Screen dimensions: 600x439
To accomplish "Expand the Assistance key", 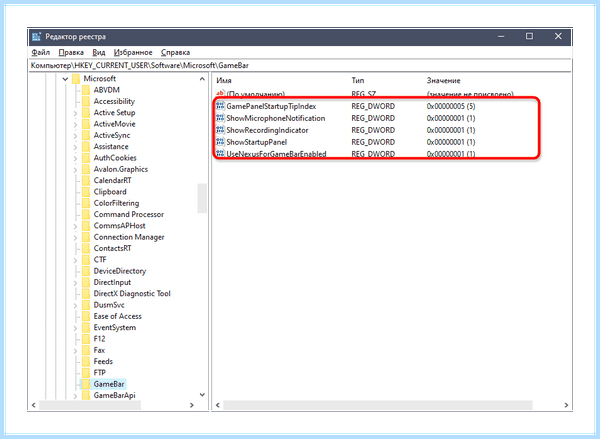I will pos(75,147).
